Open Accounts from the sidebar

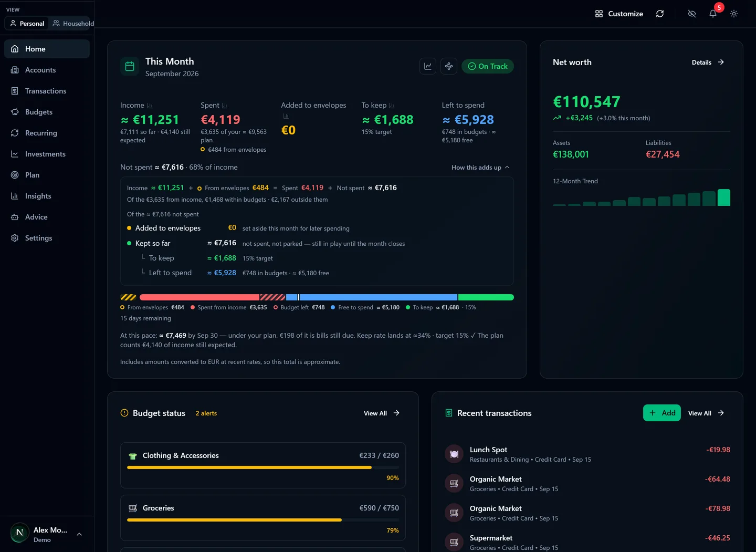point(47,70)
